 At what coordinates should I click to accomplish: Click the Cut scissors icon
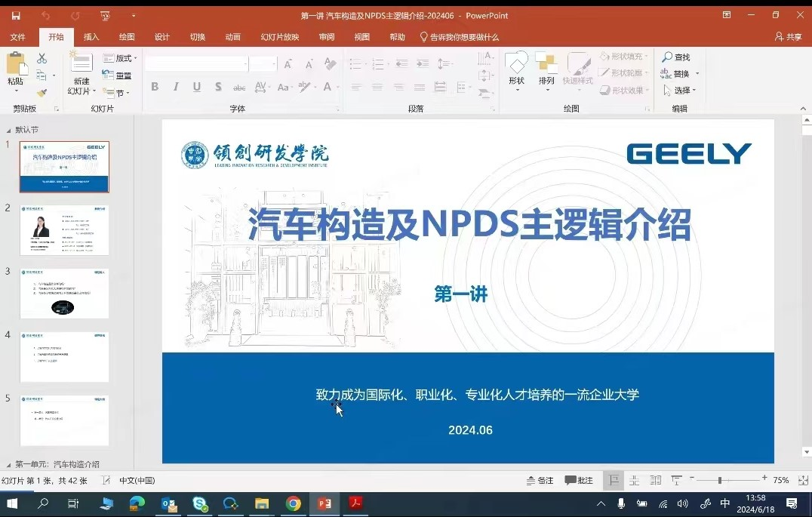[x=42, y=58]
